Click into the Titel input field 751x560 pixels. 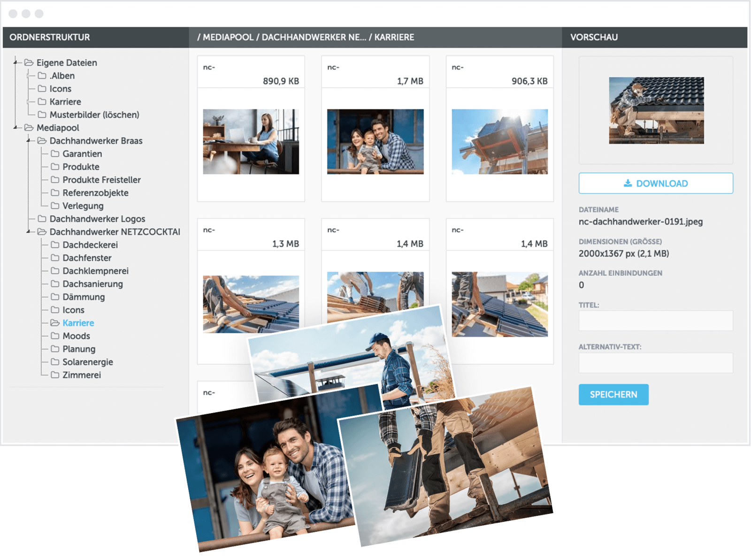pyautogui.click(x=655, y=321)
